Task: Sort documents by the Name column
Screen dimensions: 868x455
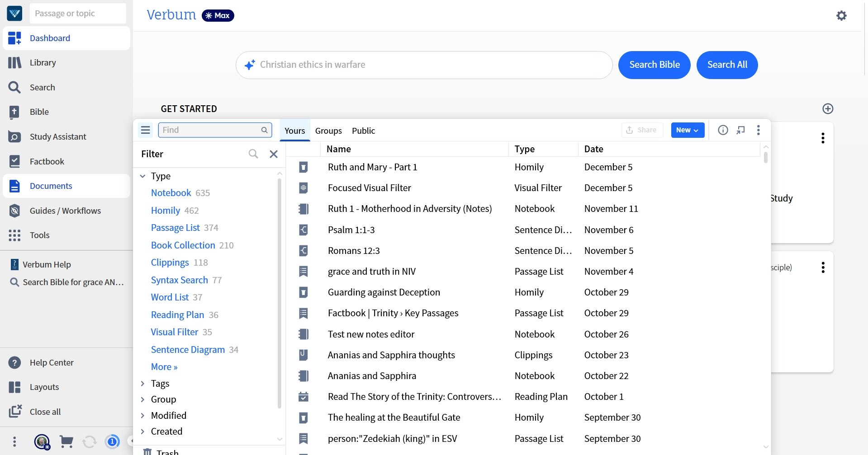Action: 414,149
